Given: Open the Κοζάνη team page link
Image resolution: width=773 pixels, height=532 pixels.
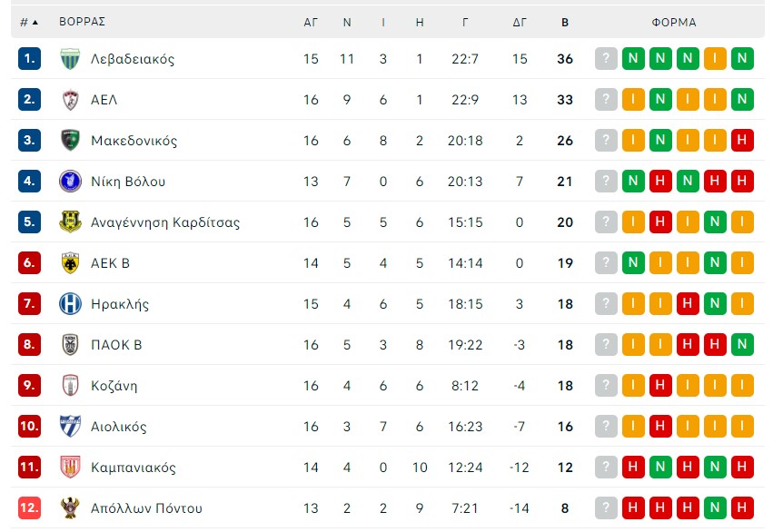Looking at the screenshot, I should click(114, 386).
